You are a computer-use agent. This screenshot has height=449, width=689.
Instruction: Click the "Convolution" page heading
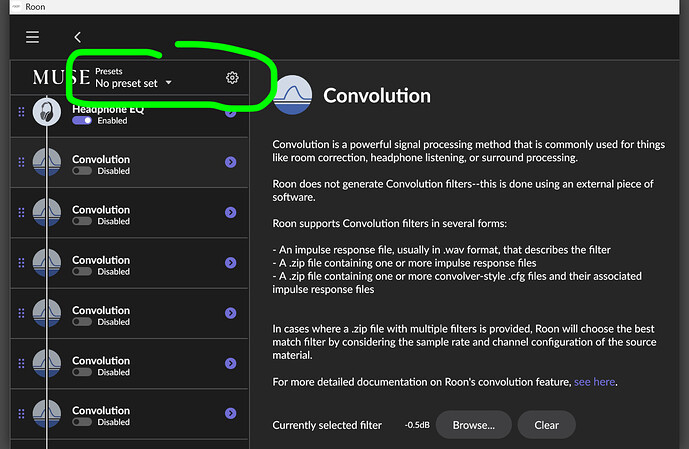pyautogui.click(x=377, y=96)
